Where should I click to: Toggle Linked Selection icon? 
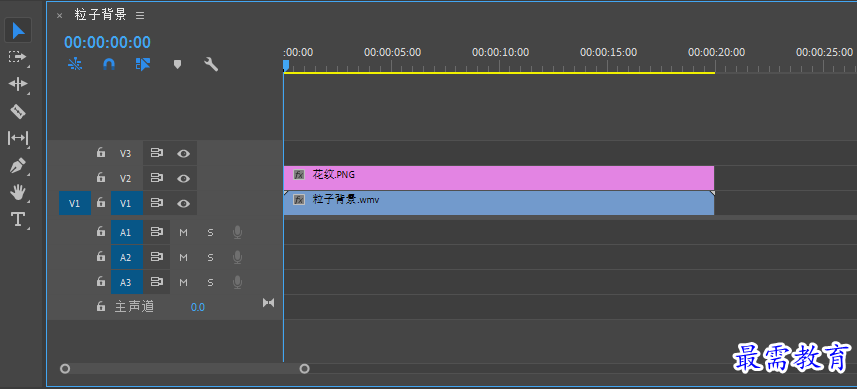(143, 64)
